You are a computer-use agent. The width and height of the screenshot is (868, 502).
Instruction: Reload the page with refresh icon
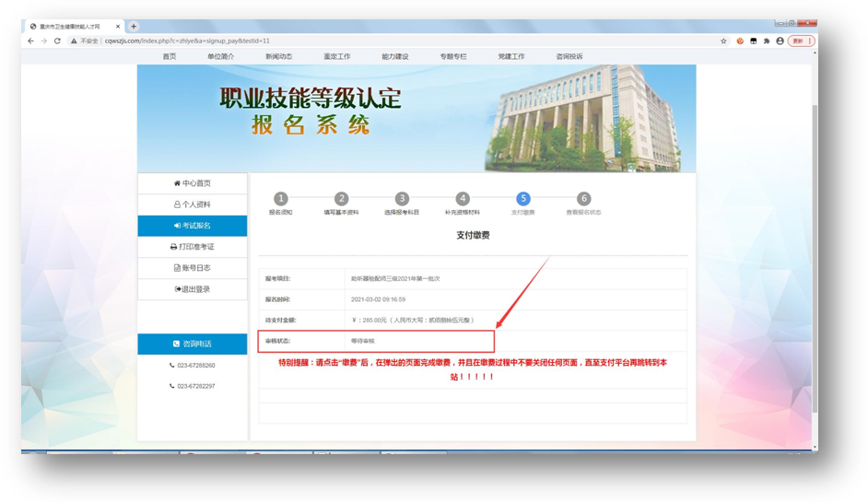(x=57, y=41)
